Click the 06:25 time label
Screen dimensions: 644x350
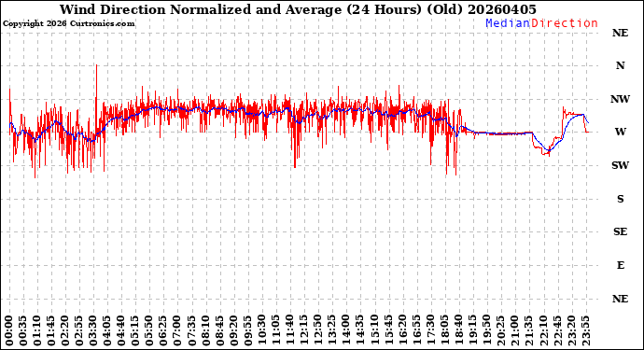pyautogui.click(x=164, y=330)
